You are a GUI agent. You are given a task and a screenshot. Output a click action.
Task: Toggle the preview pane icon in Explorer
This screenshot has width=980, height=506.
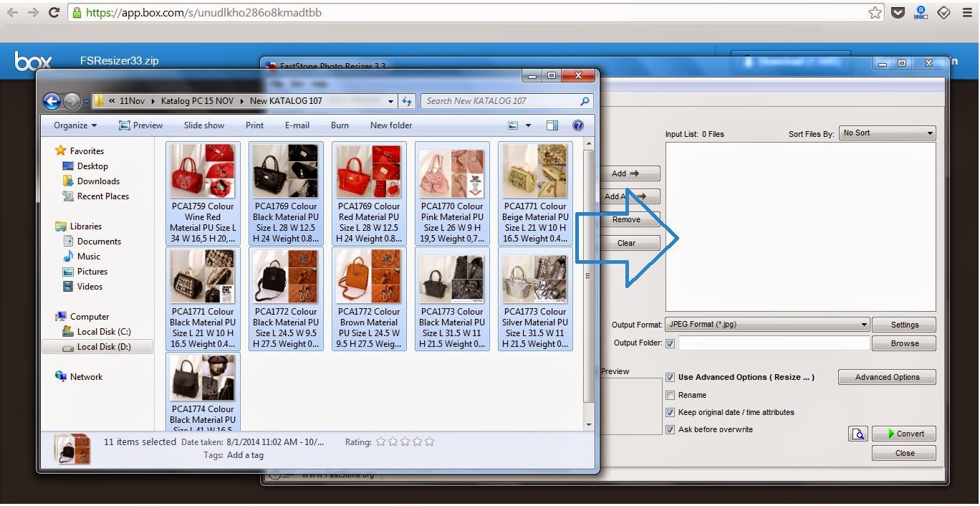pos(552,125)
